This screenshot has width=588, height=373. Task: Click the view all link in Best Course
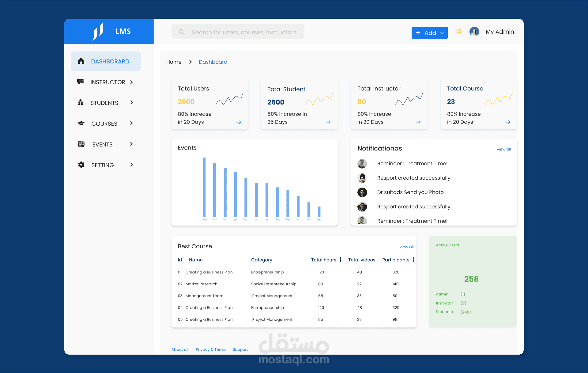(x=406, y=246)
